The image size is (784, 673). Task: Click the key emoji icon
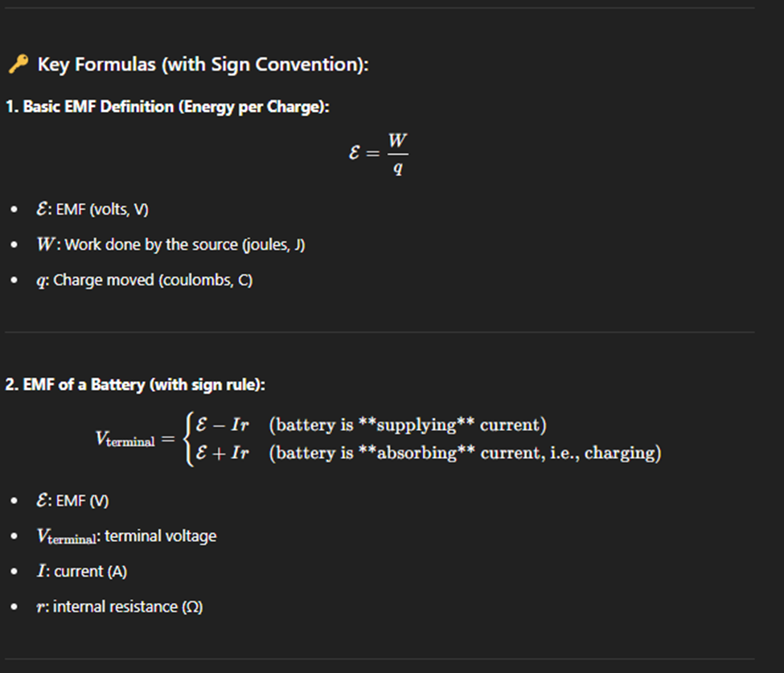pyautogui.click(x=18, y=64)
